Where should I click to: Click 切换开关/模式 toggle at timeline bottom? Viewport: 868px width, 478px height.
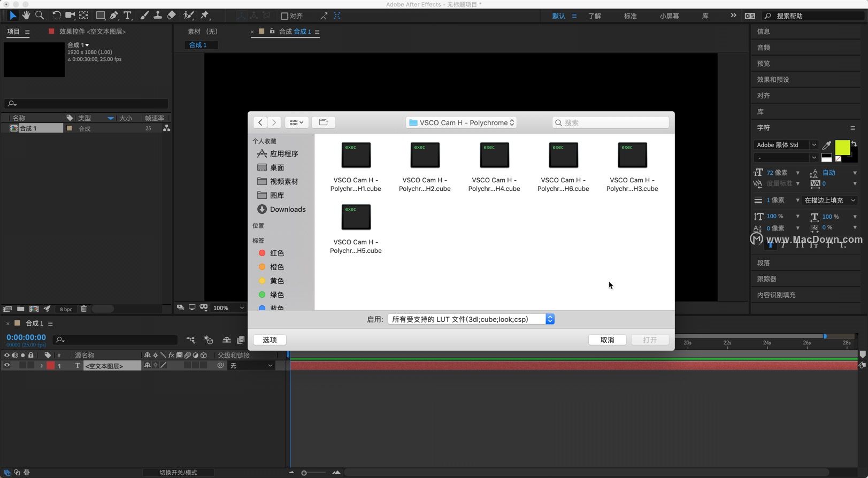178,473
